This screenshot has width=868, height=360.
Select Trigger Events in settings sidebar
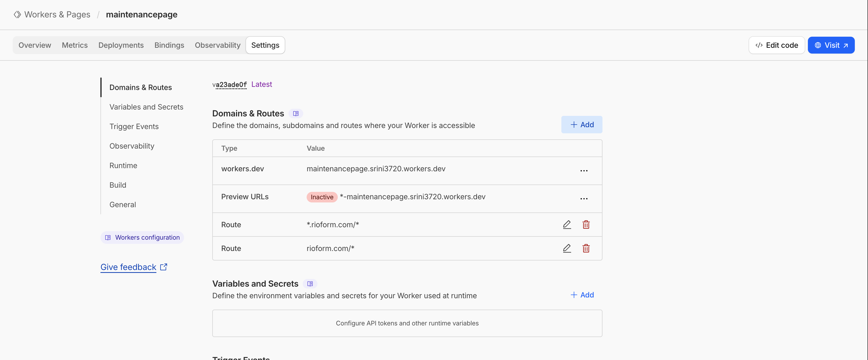134,126
